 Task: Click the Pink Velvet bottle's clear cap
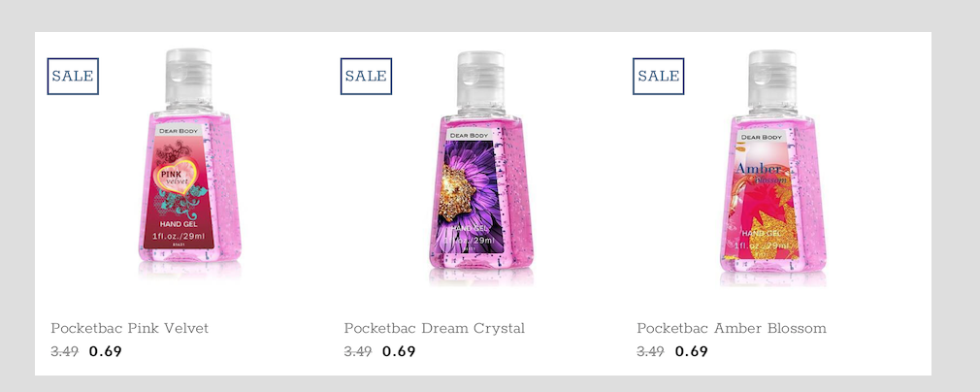pyautogui.click(x=188, y=78)
